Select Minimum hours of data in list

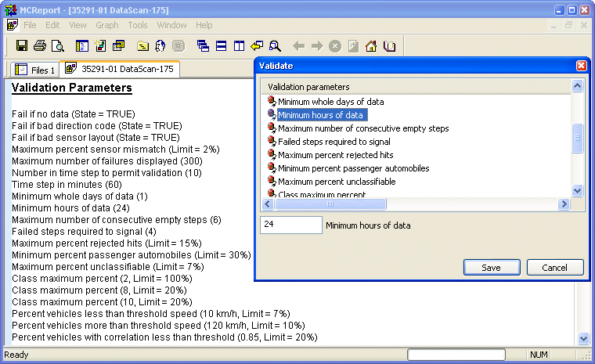pyautogui.click(x=321, y=115)
